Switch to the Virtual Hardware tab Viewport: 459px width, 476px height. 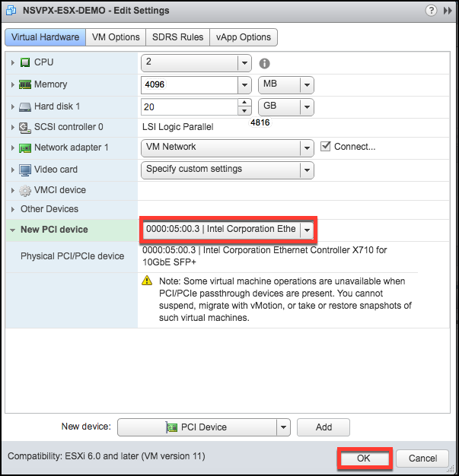(46, 37)
